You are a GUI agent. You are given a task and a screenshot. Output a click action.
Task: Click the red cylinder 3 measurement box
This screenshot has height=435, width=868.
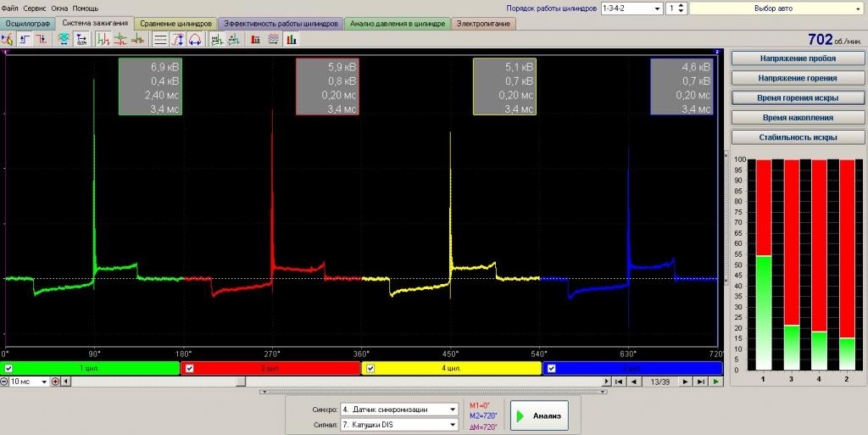click(327, 86)
